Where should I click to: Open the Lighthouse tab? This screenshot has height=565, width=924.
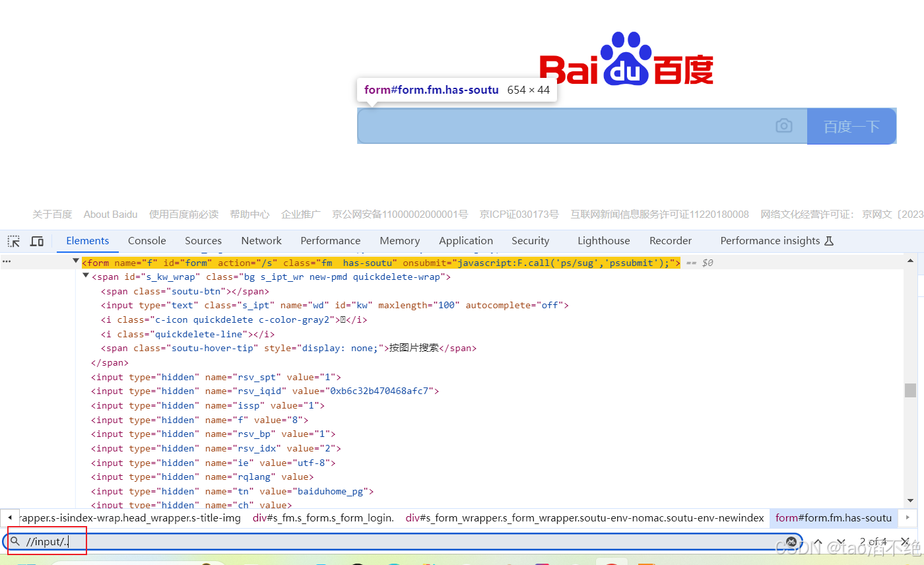[x=604, y=241]
